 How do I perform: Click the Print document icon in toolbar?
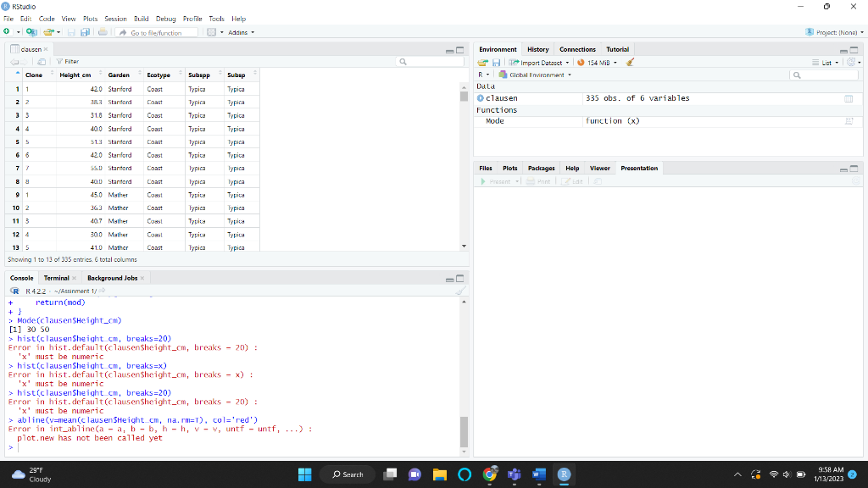[103, 32]
